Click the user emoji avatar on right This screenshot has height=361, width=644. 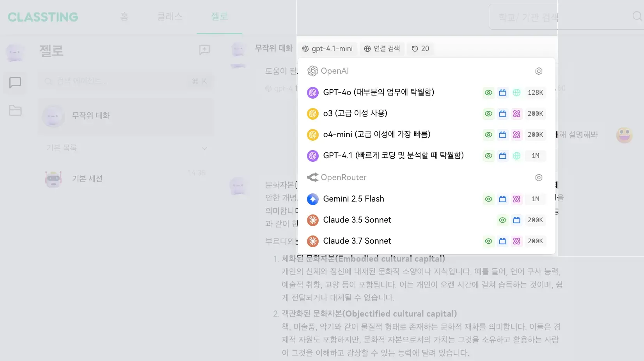(x=624, y=135)
